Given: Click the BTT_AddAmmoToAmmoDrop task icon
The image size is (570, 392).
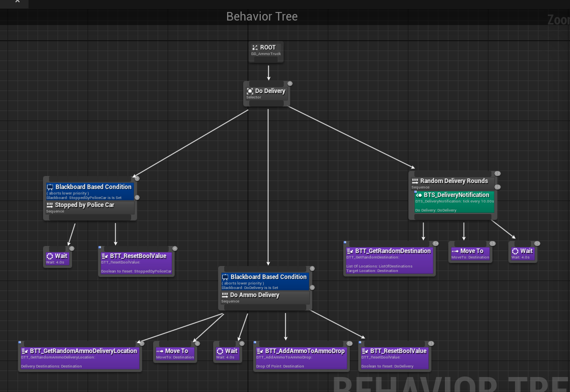Looking at the screenshot, I should coord(260,351).
